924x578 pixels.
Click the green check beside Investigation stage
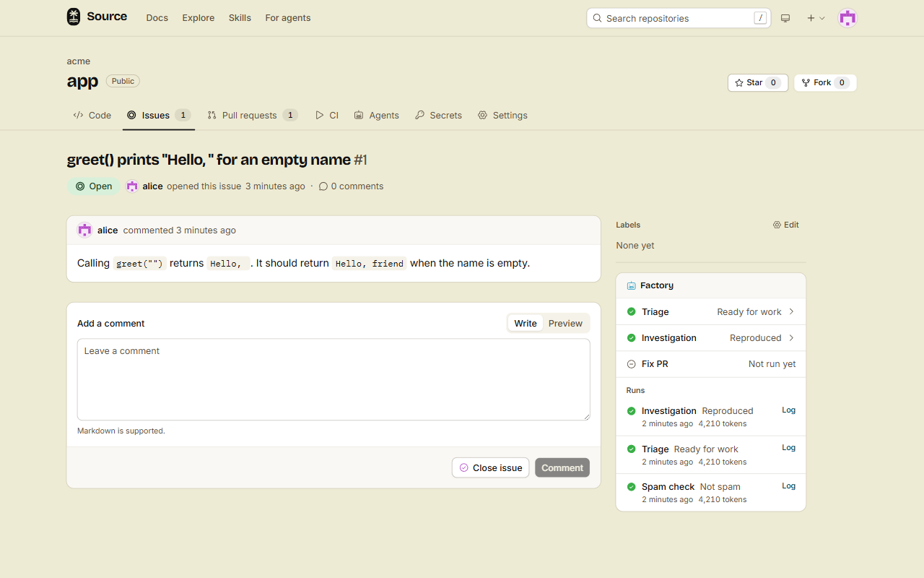tap(632, 338)
